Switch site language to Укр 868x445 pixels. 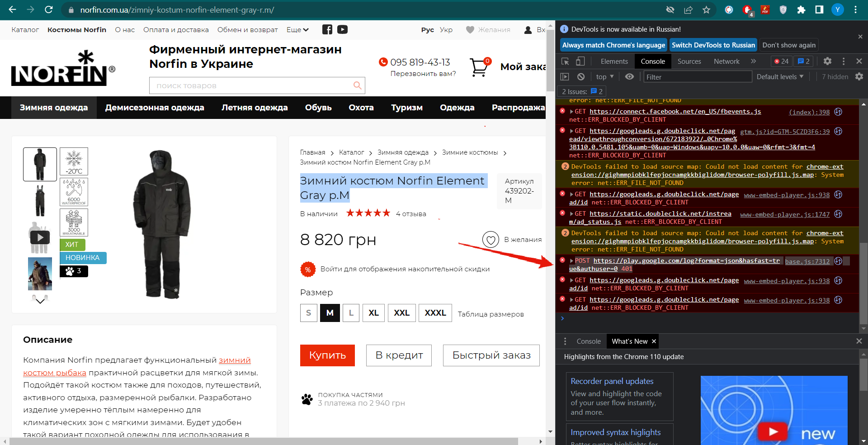446,30
